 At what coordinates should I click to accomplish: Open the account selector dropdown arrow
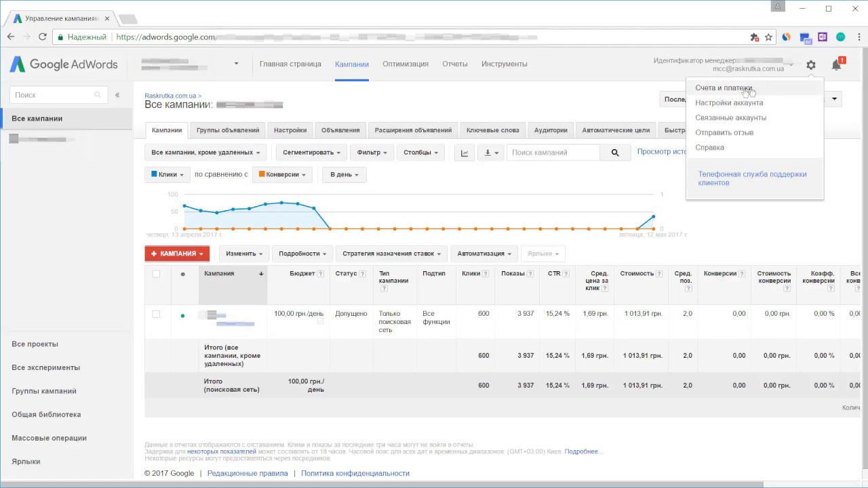pos(236,64)
